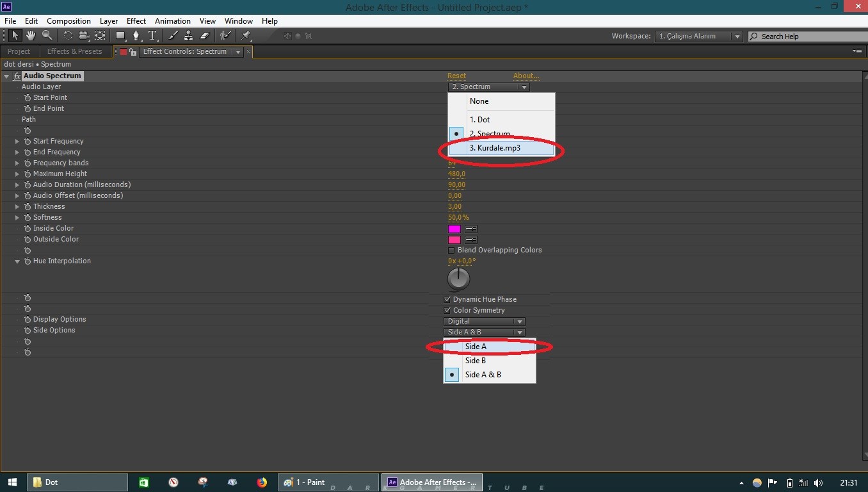The height and width of the screenshot is (492, 868).
Task: Click the Start Point stopwatch
Action: 28,98
